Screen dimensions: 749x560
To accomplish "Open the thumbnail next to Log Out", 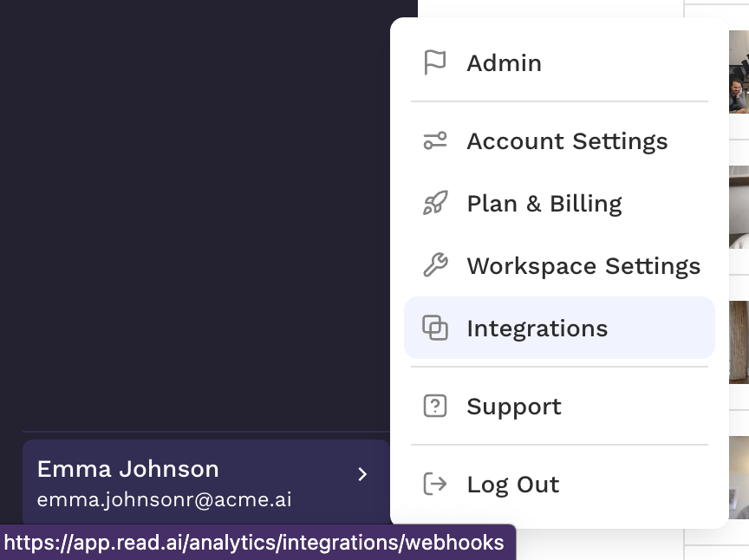I will [x=739, y=478].
